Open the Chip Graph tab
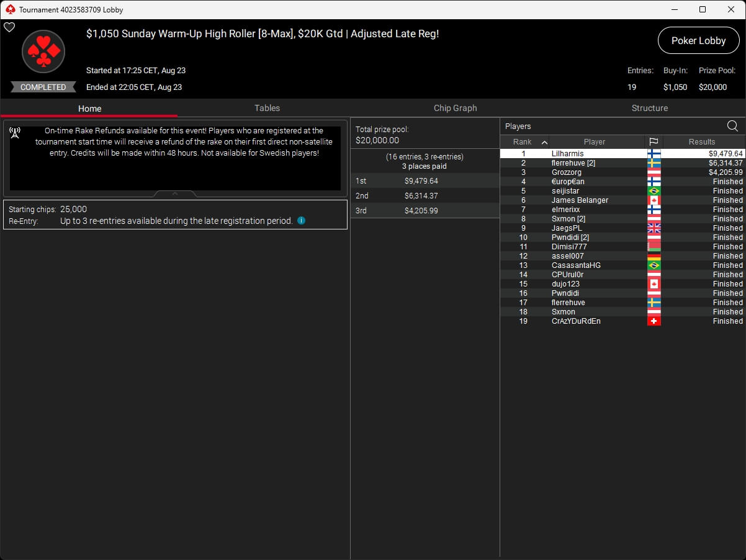 click(x=455, y=108)
